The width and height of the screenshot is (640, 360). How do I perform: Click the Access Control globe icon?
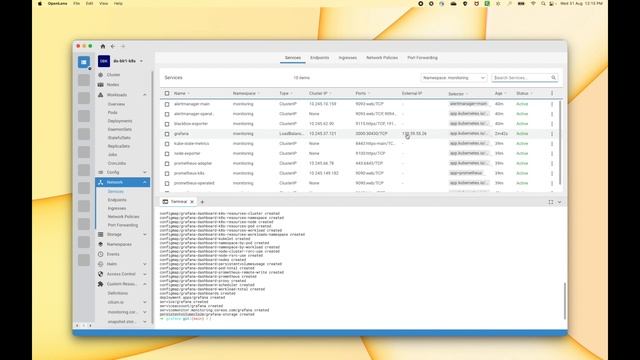coord(100,274)
